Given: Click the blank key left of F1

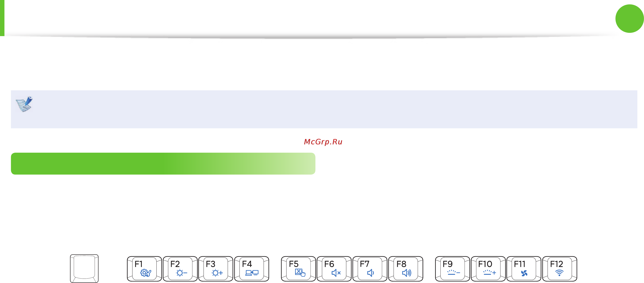Looking at the screenshot, I should tap(84, 269).
